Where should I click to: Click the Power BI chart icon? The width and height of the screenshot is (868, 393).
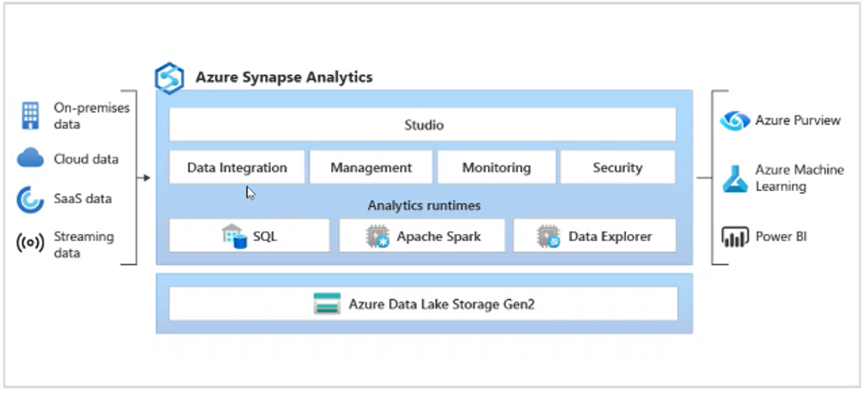(x=734, y=236)
